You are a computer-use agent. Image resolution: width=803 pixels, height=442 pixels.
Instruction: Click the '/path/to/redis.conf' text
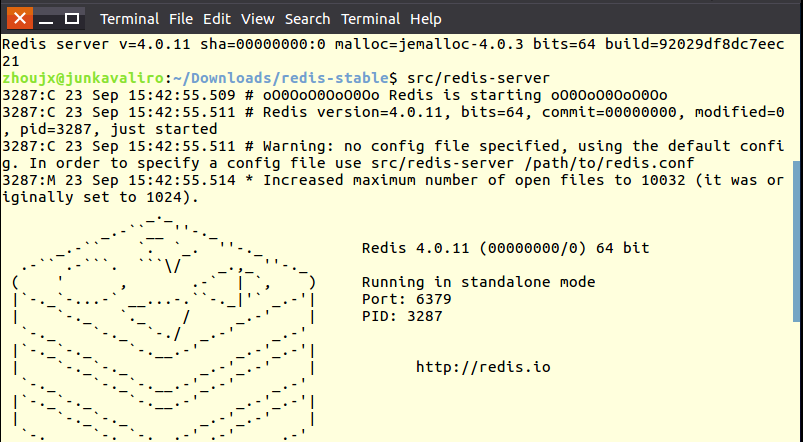(x=609, y=163)
